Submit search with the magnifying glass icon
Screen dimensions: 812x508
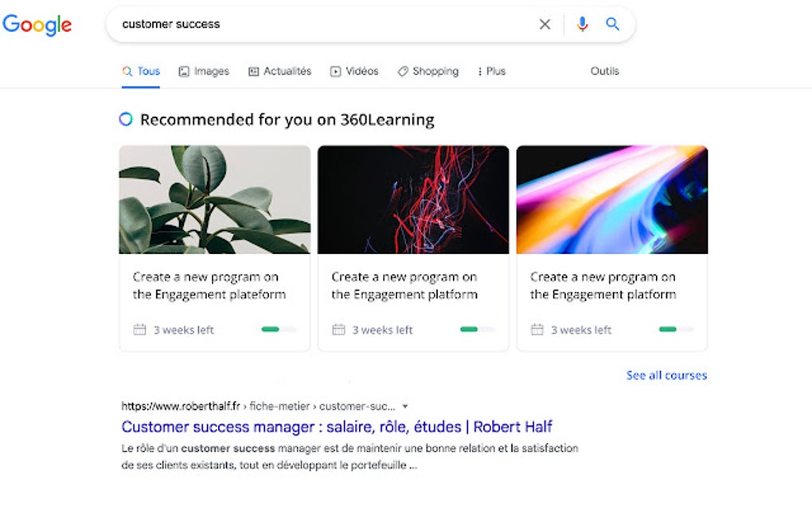[x=612, y=25]
